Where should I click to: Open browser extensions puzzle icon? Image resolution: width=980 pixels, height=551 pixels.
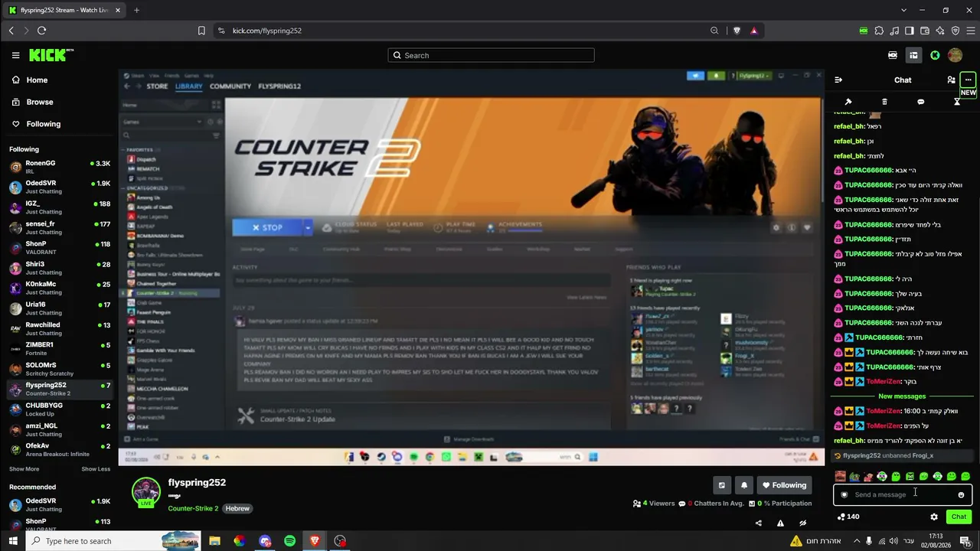879,31
